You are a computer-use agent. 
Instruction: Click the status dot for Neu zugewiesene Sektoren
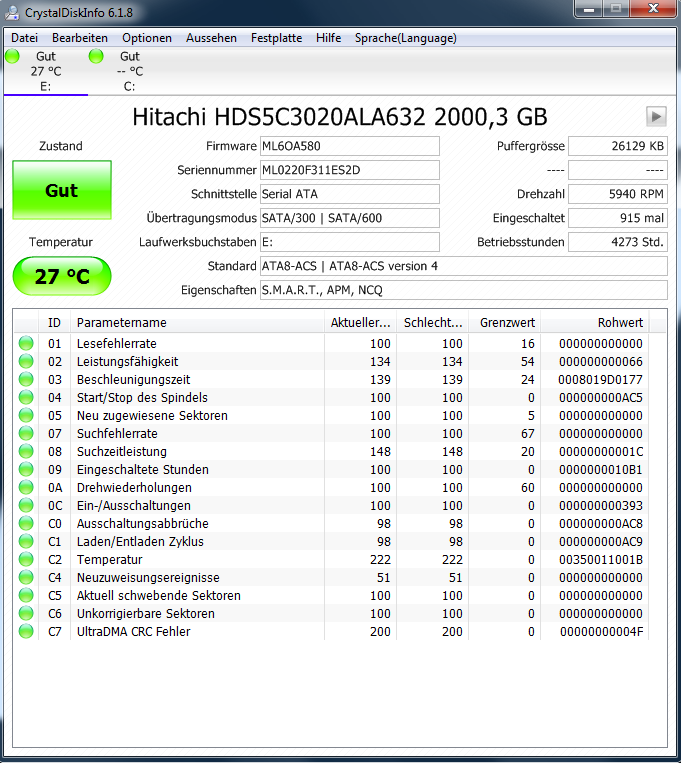click(x=26, y=416)
